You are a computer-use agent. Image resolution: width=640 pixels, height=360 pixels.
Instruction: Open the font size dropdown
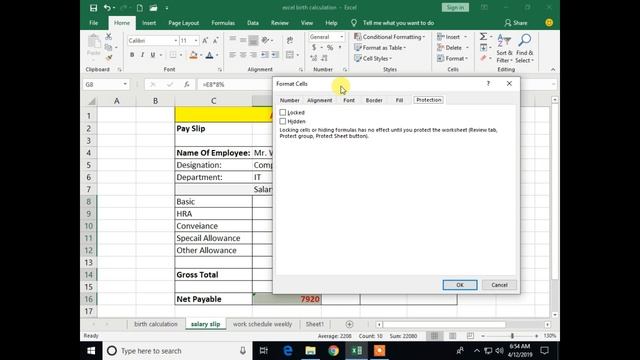(x=196, y=40)
